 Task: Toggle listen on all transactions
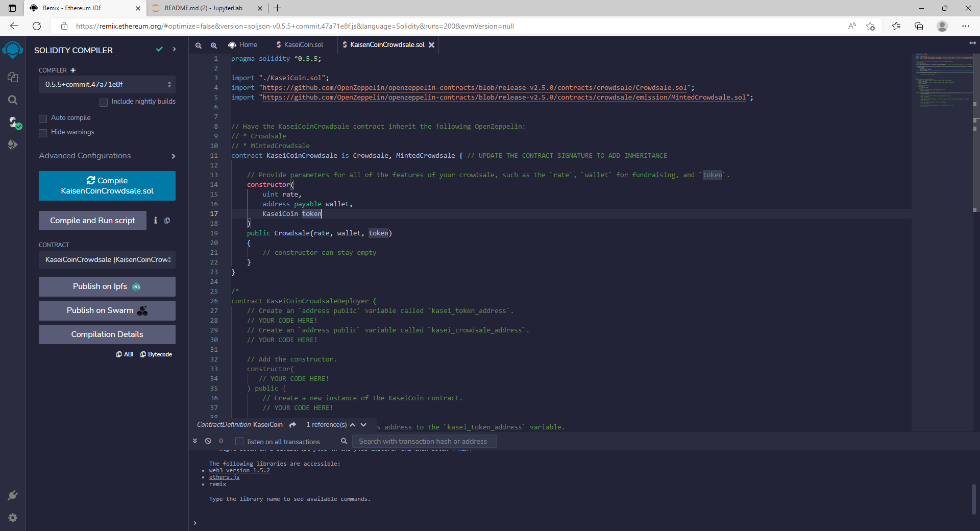[x=239, y=441]
